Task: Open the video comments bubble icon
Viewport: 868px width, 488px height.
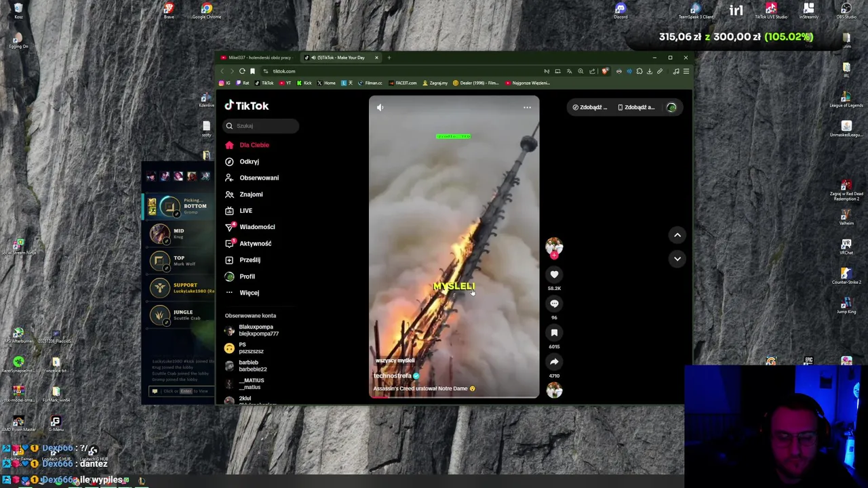Action: pos(554,304)
